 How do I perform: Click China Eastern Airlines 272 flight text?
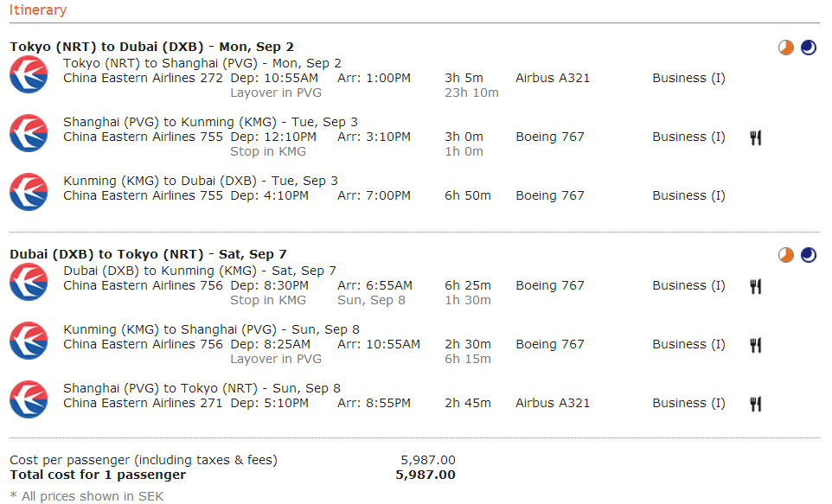[143, 78]
